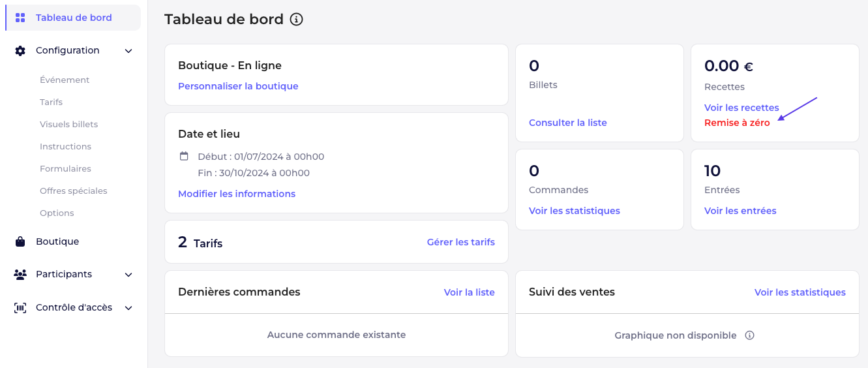Open the Visuels billets submenu item

click(x=68, y=125)
